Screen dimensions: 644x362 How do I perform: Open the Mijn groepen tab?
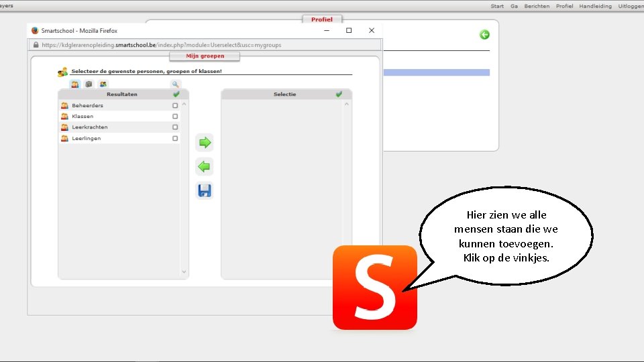[205, 56]
